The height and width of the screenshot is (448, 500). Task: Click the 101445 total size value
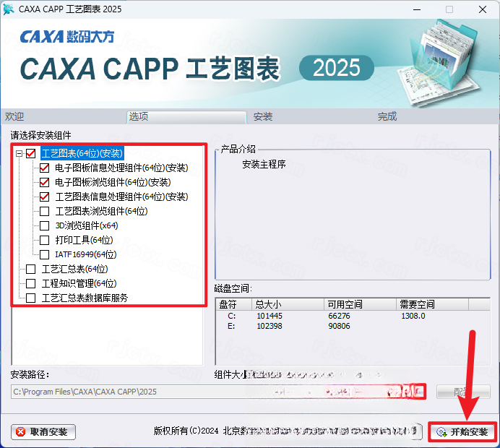270,316
